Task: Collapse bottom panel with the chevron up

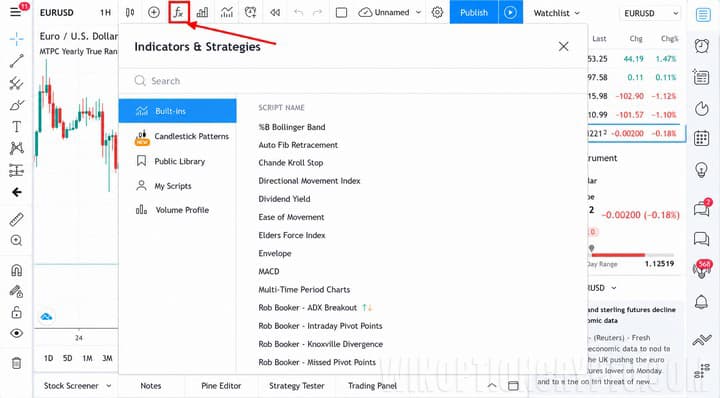Action: click(491, 385)
